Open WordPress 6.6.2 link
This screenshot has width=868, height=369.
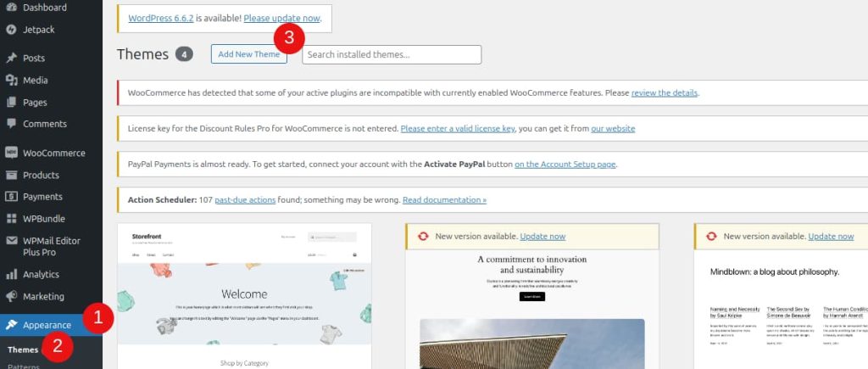pos(161,18)
